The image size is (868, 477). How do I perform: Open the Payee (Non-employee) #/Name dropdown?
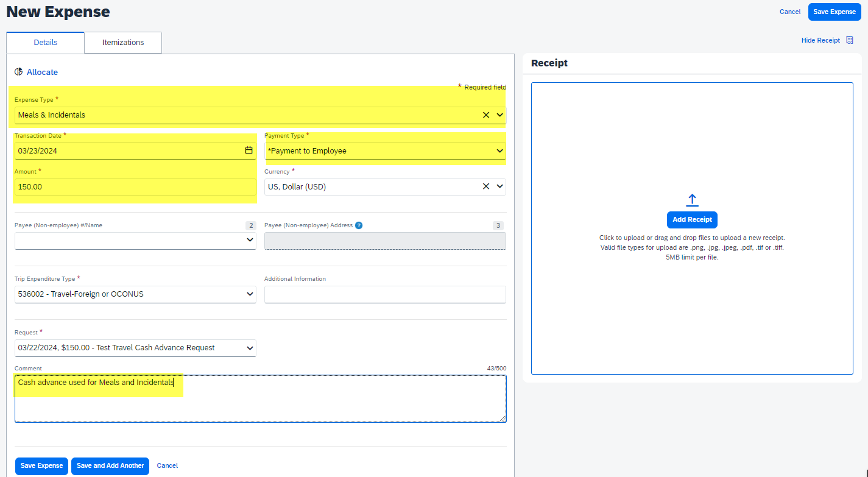click(135, 241)
